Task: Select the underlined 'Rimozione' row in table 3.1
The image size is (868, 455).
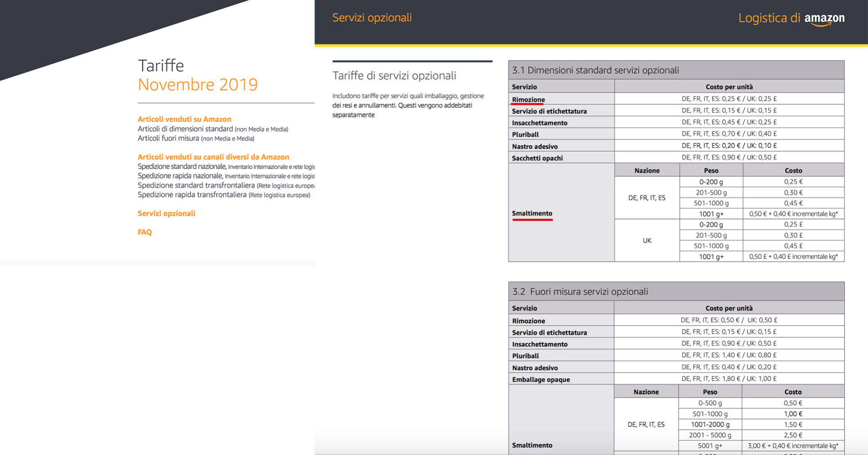Action: click(x=528, y=99)
